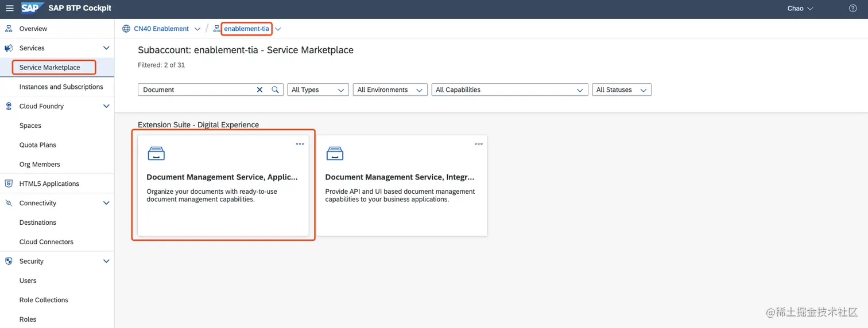
Task: Collapse the Connectivity section
Action: point(106,203)
